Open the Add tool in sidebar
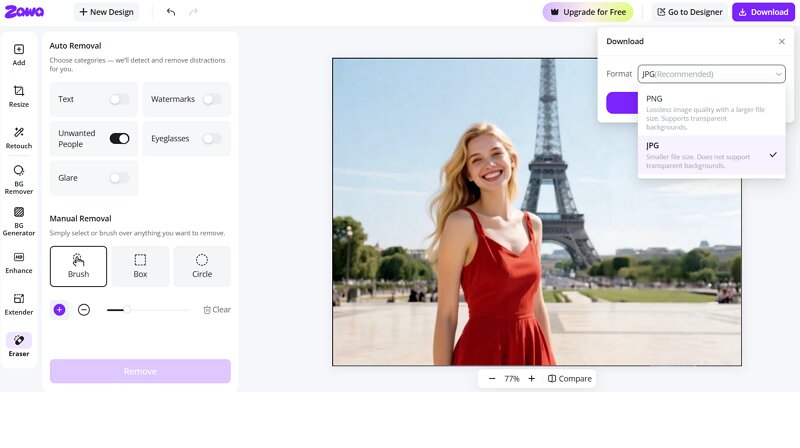The height and width of the screenshot is (448, 800). click(x=19, y=54)
